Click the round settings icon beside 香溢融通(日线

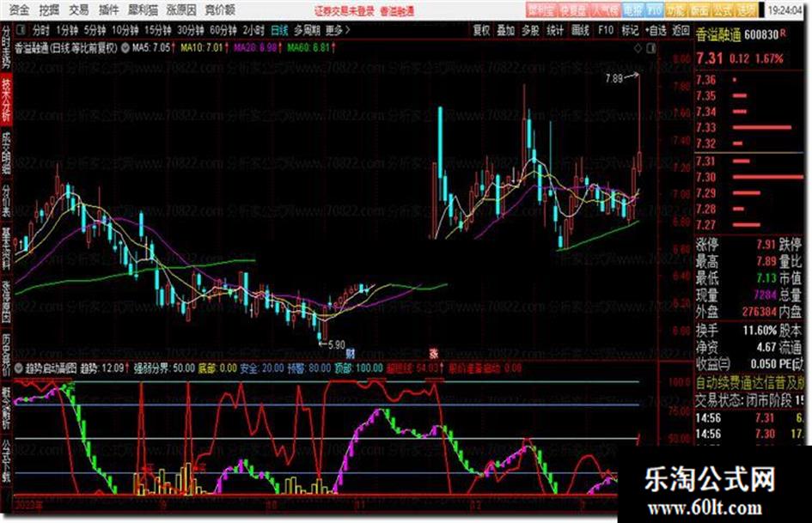click(125, 48)
